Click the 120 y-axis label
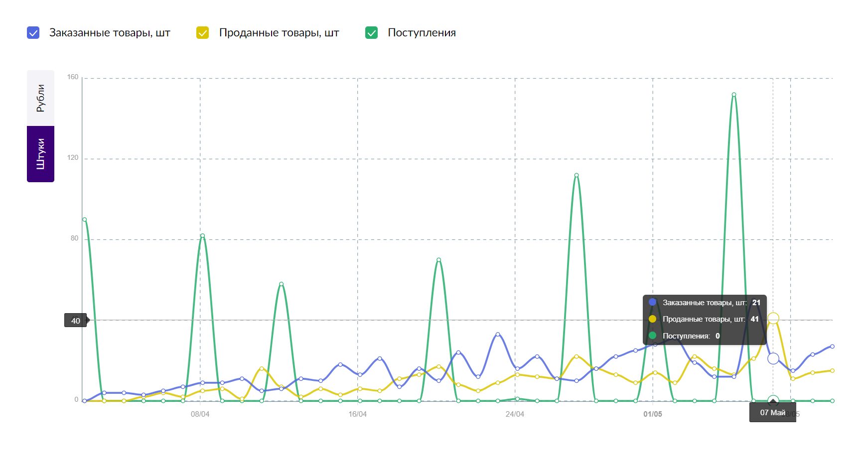 pos(73,158)
